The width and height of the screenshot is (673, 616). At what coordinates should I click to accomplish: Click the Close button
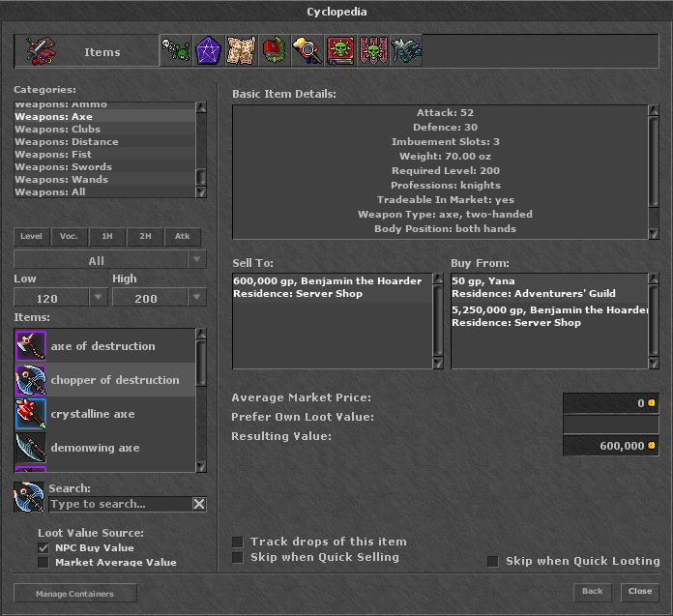(x=640, y=592)
